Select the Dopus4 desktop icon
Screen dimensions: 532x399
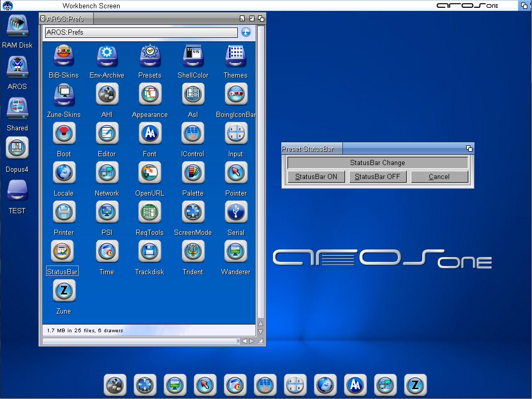click(x=17, y=149)
